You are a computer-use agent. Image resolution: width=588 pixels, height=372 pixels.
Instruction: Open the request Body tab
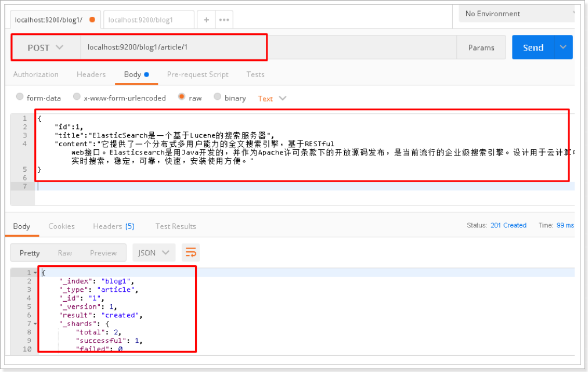[x=136, y=75]
